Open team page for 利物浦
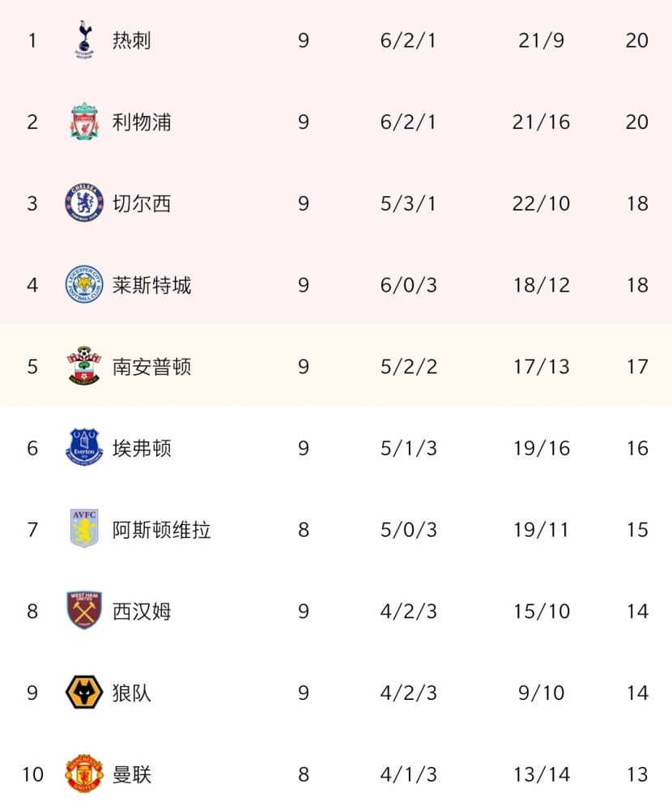Viewport: 672px width, 810px height. [142, 122]
